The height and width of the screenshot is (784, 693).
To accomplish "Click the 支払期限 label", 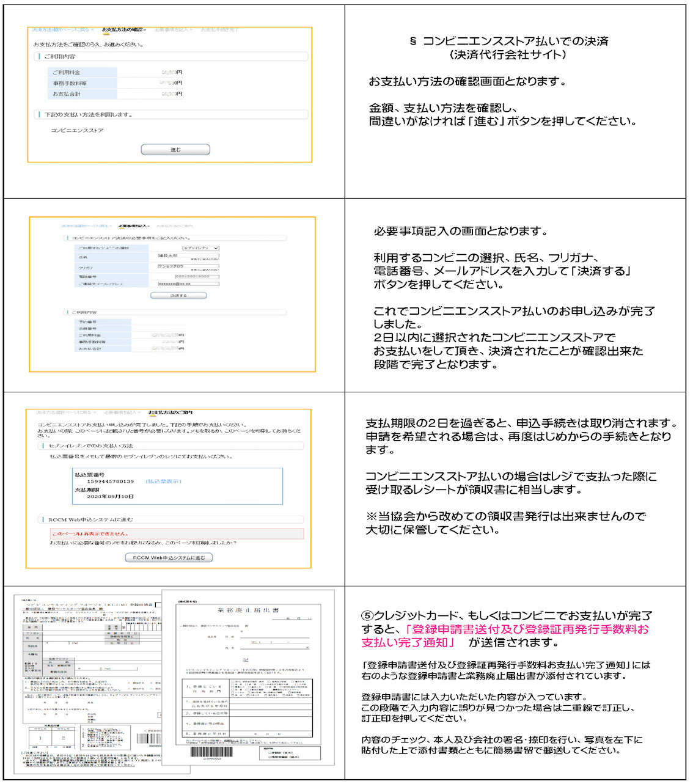I will pyautogui.click(x=87, y=489).
